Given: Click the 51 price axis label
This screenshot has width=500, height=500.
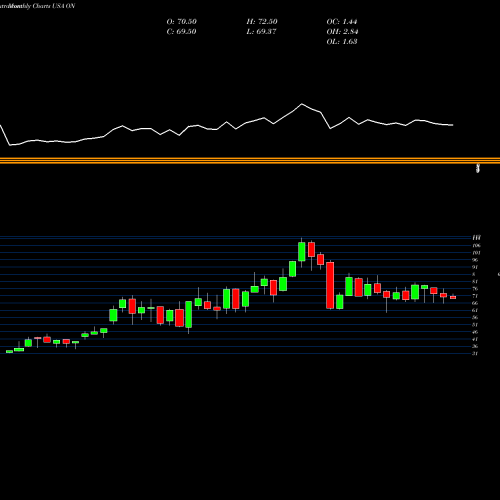Looking at the screenshot, I should coord(475,325).
